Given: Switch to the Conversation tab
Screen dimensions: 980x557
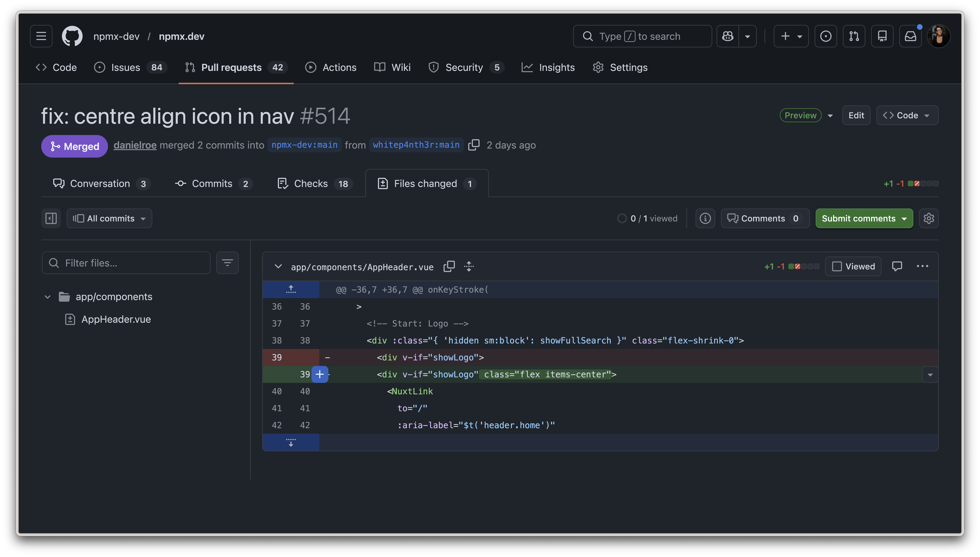Looking at the screenshot, I should [x=100, y=184].
